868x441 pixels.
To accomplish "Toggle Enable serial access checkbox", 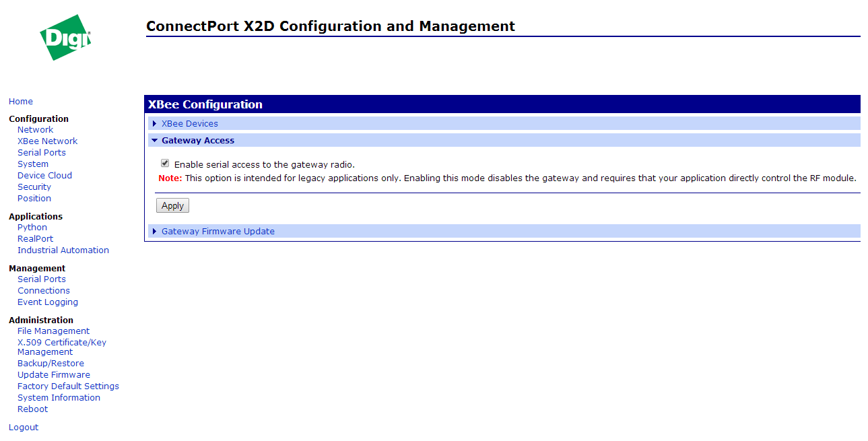I will pos(165,164).
